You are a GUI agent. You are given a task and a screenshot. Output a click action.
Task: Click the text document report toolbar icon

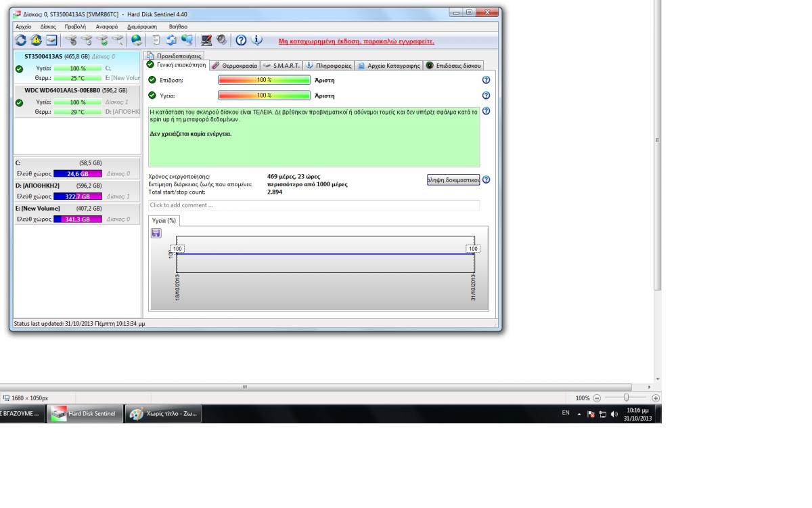[x=156, y=41]
